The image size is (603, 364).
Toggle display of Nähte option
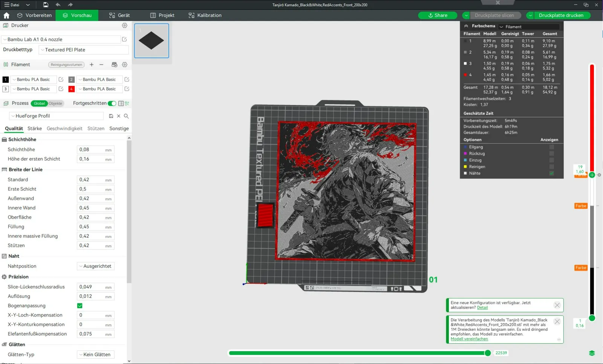tap(552, 173)
